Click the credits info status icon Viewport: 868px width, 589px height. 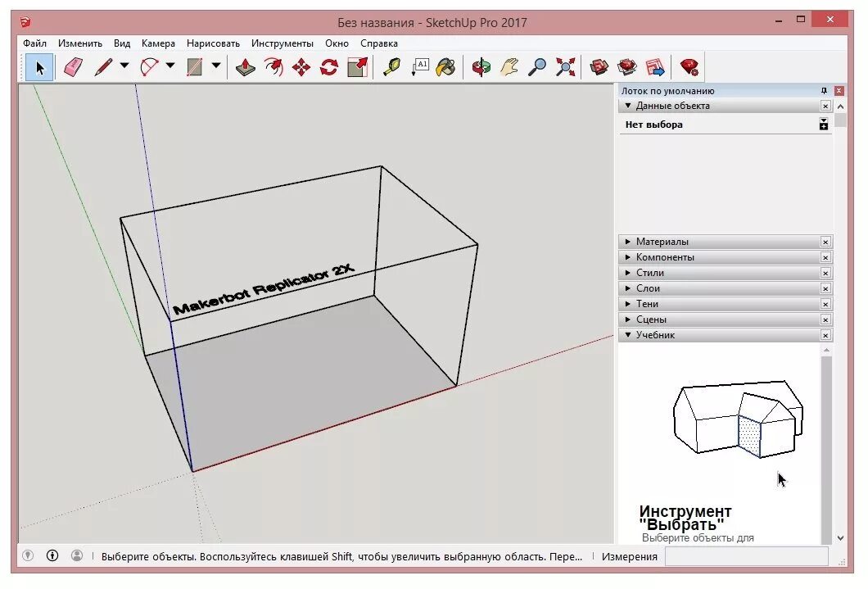(52, 555)
